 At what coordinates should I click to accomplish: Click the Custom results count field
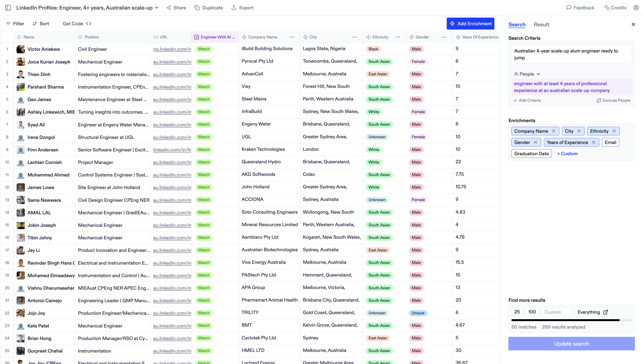pos(557,312)
